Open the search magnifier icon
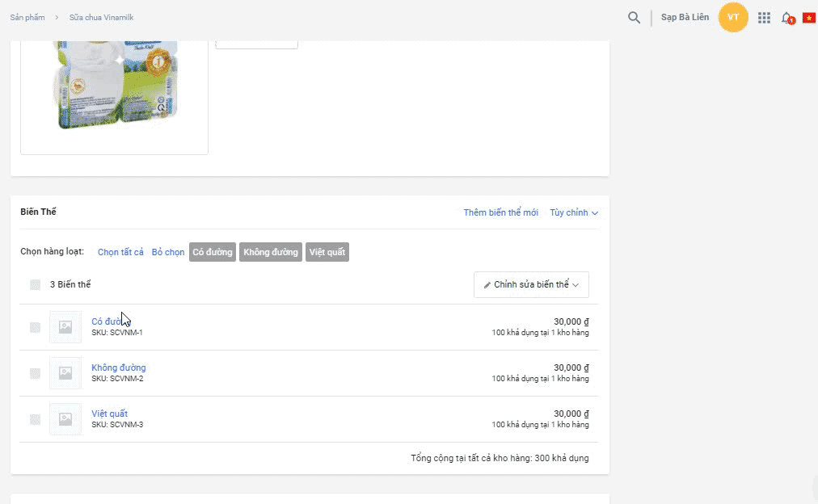Viewport: 818px width, 504px height. tap(634, 18)
